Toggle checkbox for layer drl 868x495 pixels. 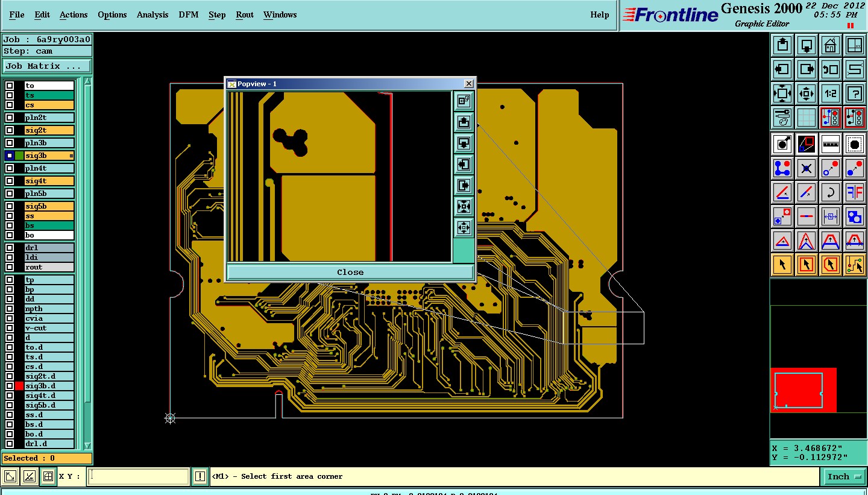click(x=10, y=248)
